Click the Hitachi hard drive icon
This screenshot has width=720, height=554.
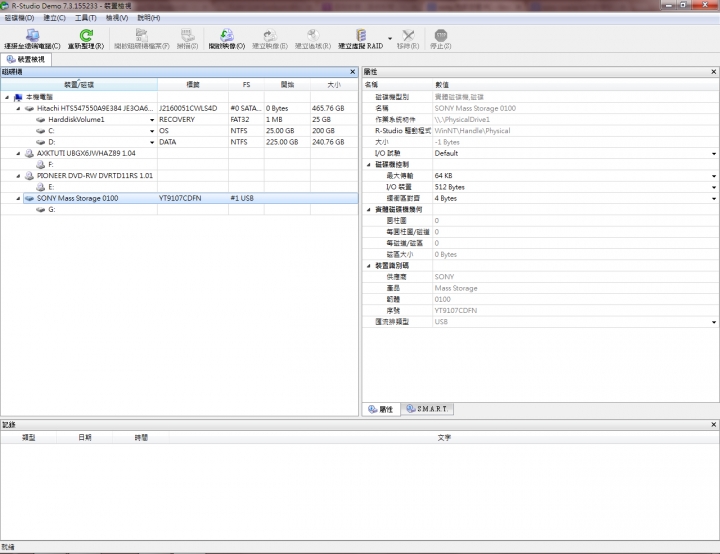pos(29,108)
